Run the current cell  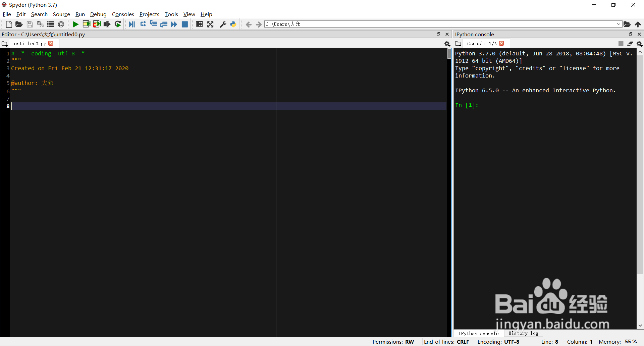coord(86,24)
